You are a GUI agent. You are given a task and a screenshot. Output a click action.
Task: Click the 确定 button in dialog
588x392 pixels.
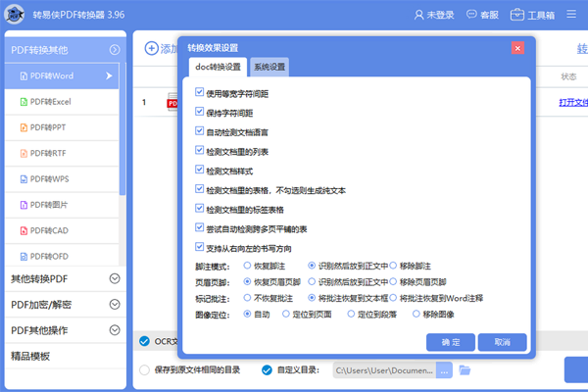(451, 342)
